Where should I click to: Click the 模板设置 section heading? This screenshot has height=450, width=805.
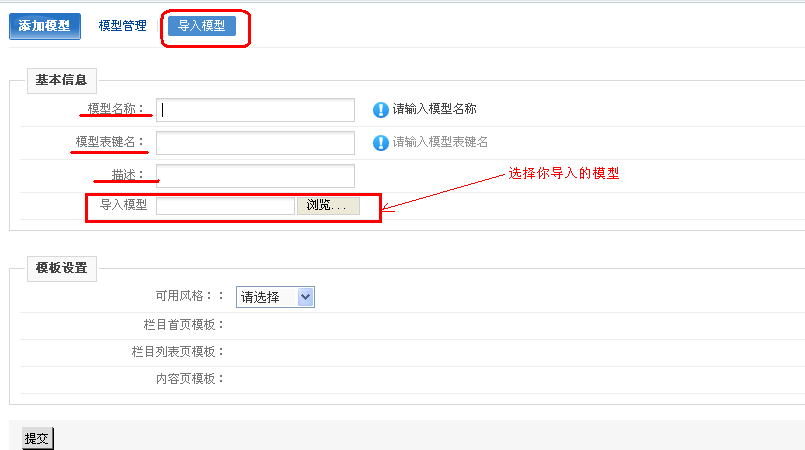(61, 268)
